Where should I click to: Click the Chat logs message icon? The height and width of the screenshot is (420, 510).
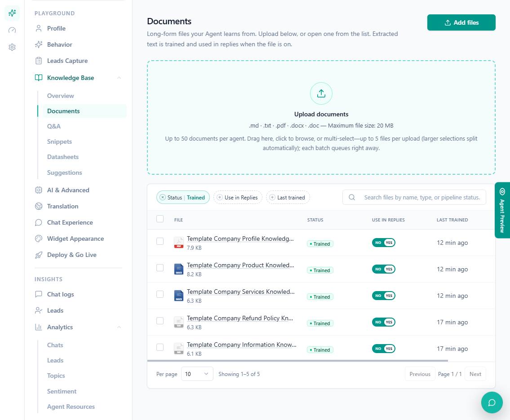39,294
